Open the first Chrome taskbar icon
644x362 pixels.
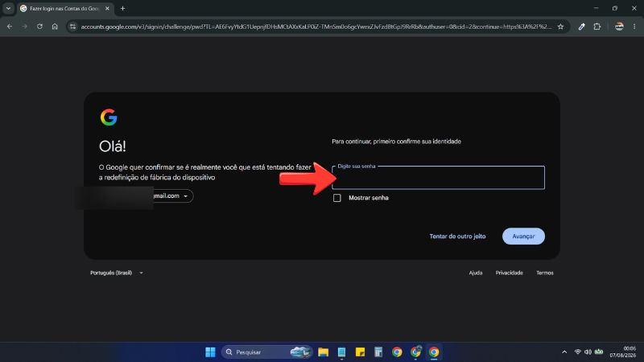click(397, 352)
